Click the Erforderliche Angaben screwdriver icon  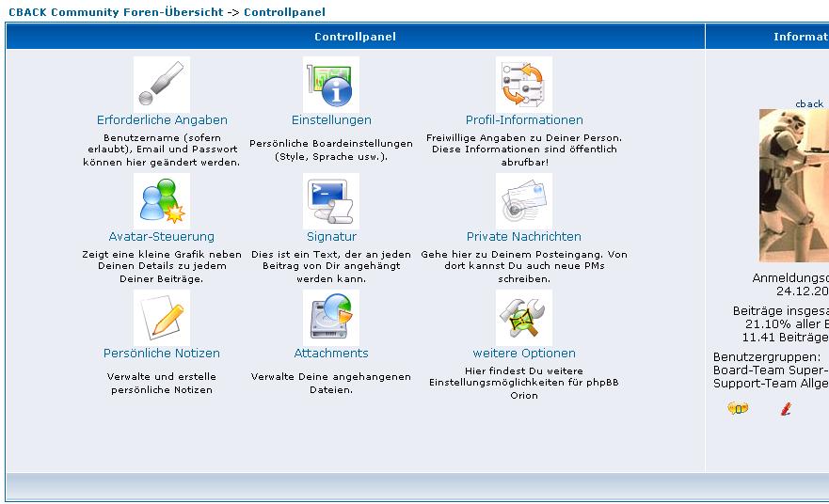coord(162,85)
